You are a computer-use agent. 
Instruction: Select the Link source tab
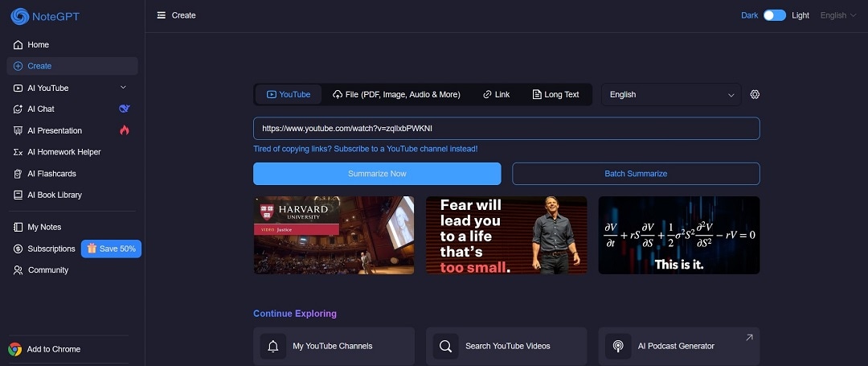pyautogui.click(x=497, y=95)
